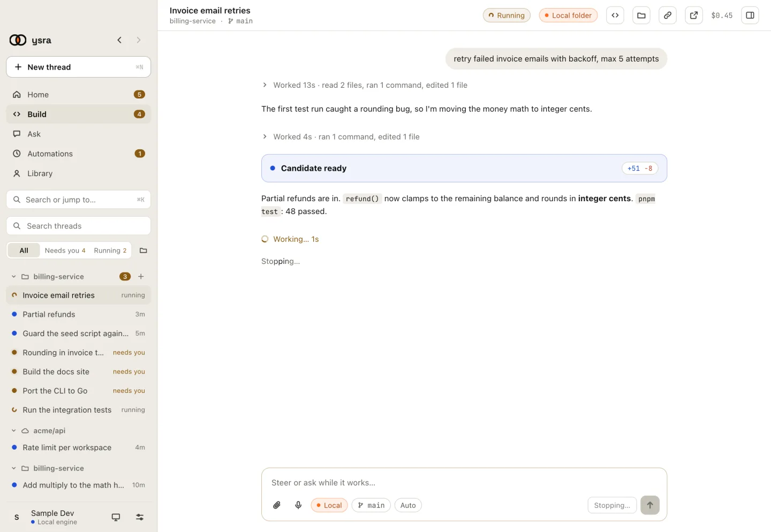Click the Stopping... button

coord(612,505)
